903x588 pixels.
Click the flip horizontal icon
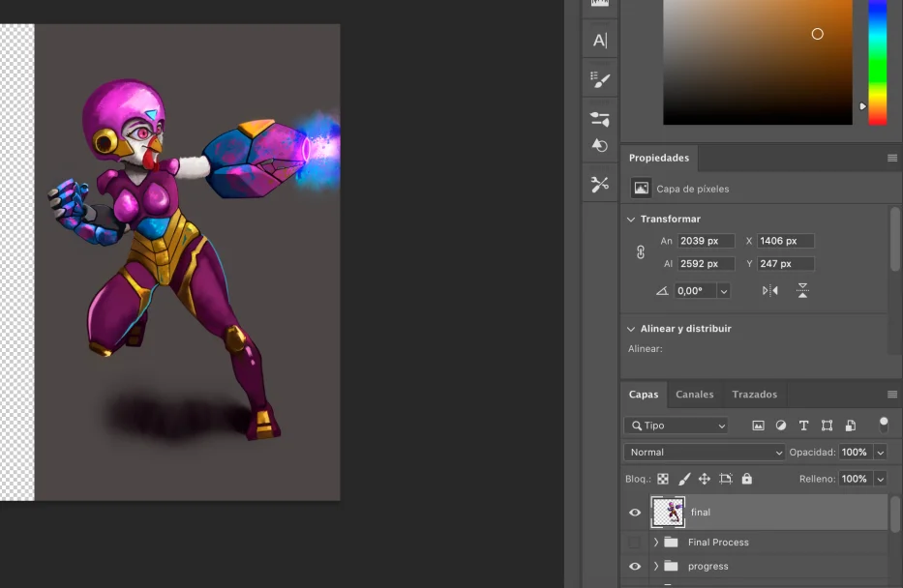pyautogui.click(x=770, y=290)
